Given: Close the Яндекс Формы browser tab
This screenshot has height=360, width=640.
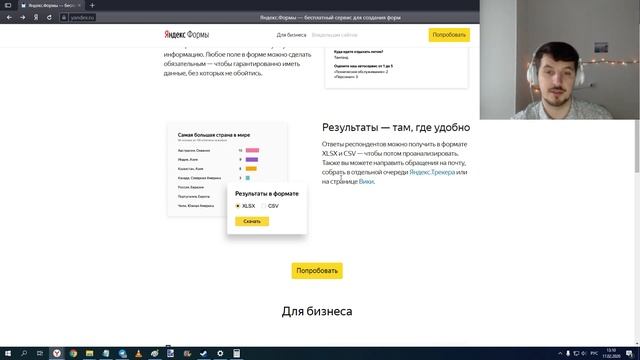Looking at the screenshot, I should 79,5.
